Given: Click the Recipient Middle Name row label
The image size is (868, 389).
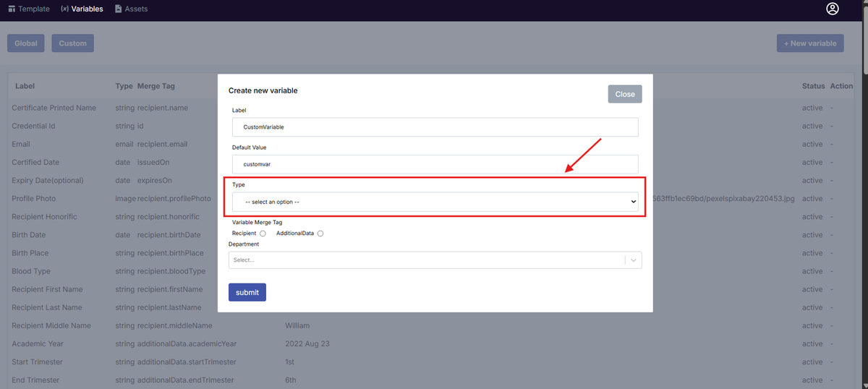Looking at the screenshot, I should pos(51,325).
